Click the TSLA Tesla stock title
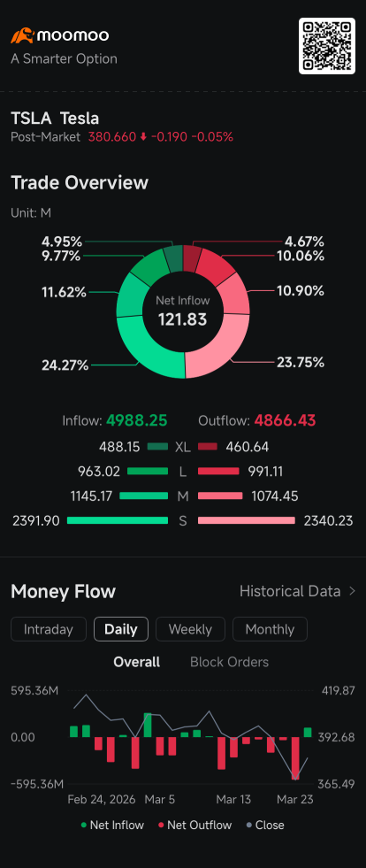The image size is (366, 868). tap(56, 119)
